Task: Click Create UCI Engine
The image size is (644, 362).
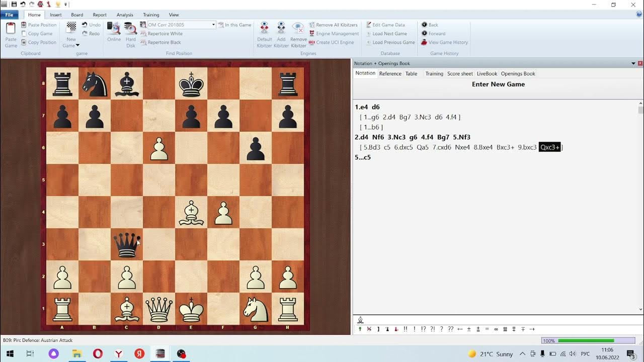Action: [332, 42]
